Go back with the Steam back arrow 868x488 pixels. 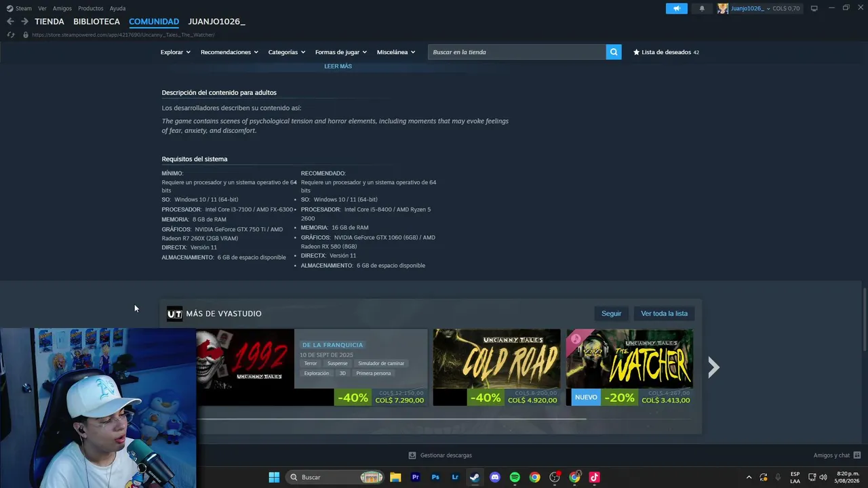pyautogui.click(x=10, y=22)
